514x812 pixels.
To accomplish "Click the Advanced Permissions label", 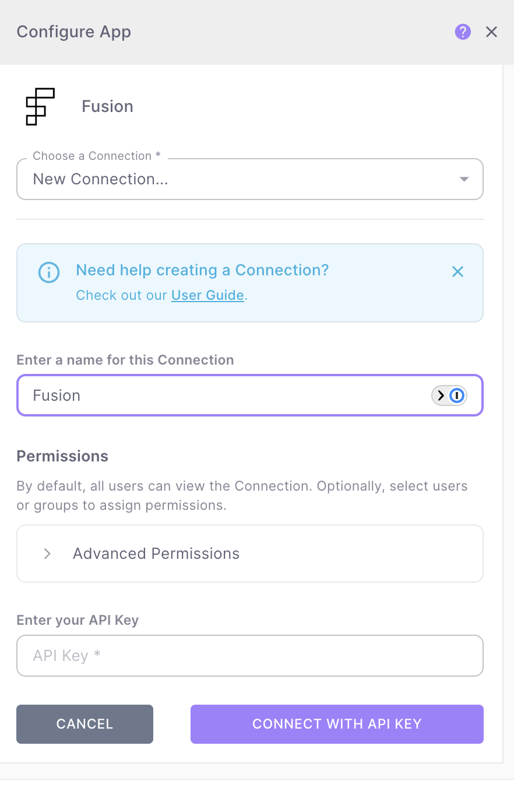I will point(156,554).
